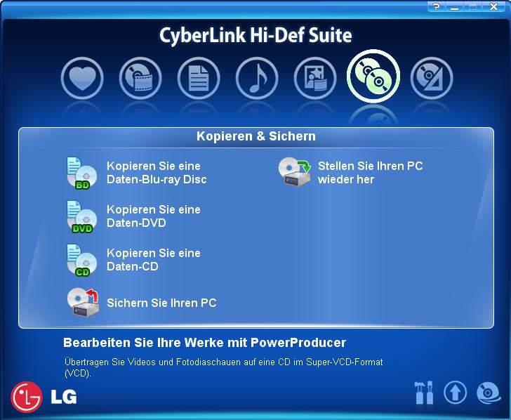
Task: Select the movie disc category icon
Action: pyautogui.click(x=140, y=78)
